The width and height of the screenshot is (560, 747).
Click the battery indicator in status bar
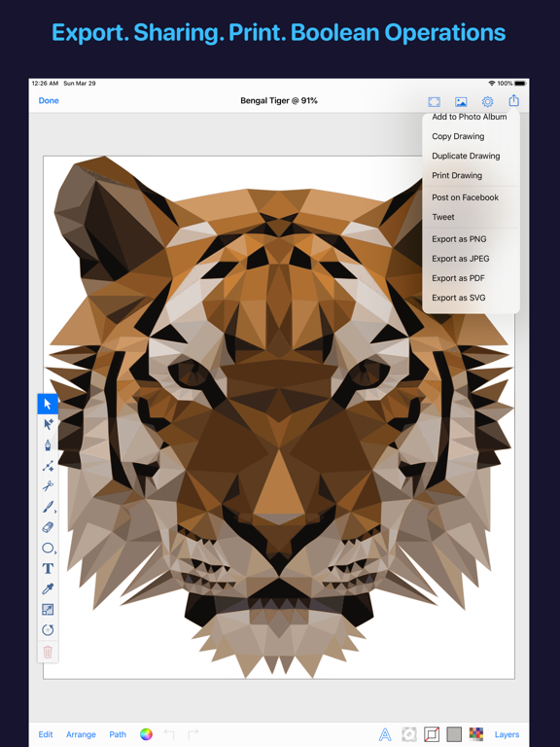point(519,84)
